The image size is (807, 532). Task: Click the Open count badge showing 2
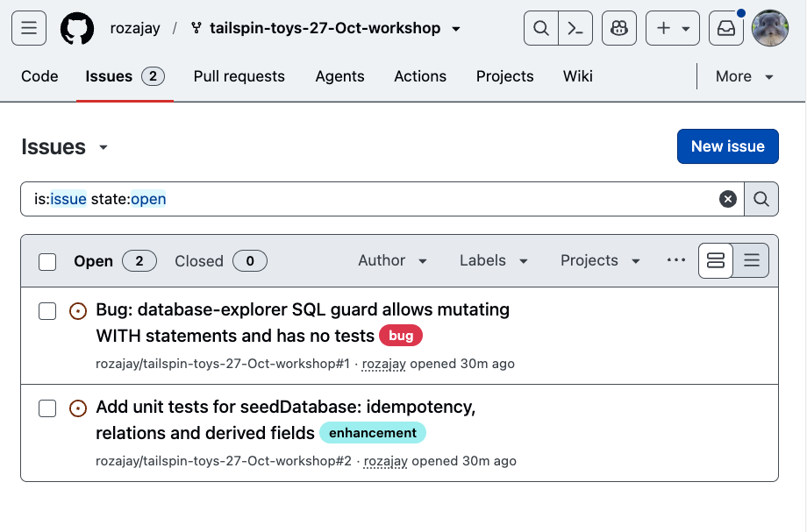[139, 261]
